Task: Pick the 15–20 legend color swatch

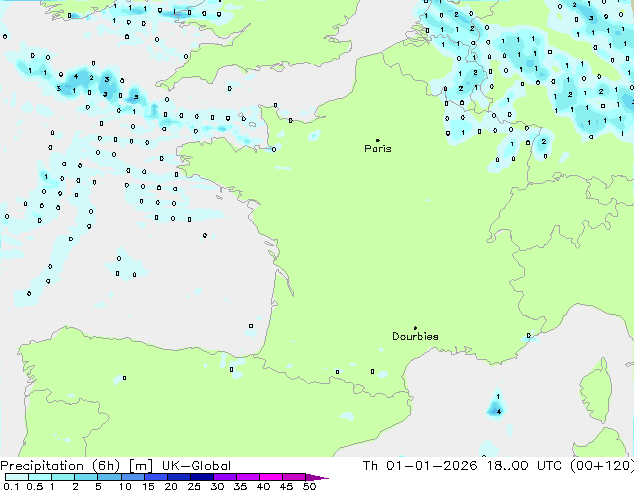Action: (155, 477)
